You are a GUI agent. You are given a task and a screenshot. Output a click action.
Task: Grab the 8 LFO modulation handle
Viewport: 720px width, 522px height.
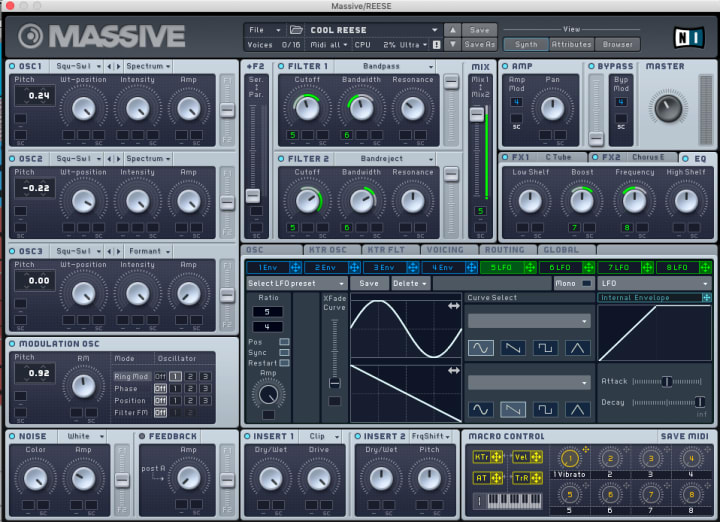click(705, 267)
